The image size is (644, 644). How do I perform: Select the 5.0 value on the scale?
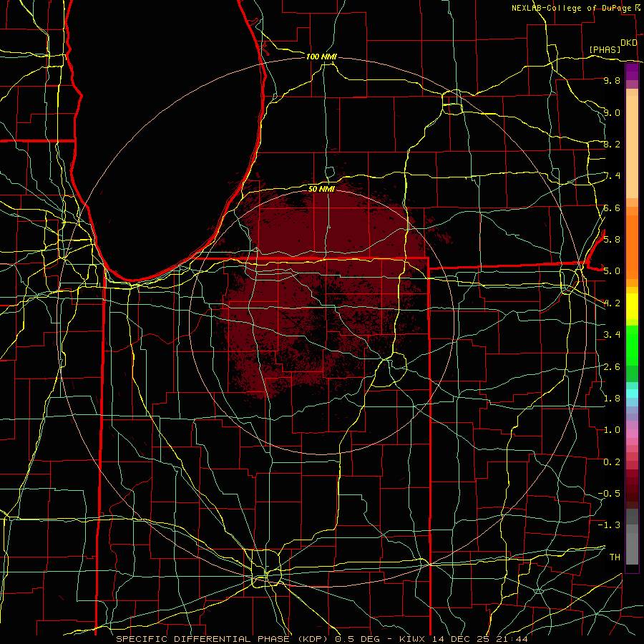tap(612, 271)
